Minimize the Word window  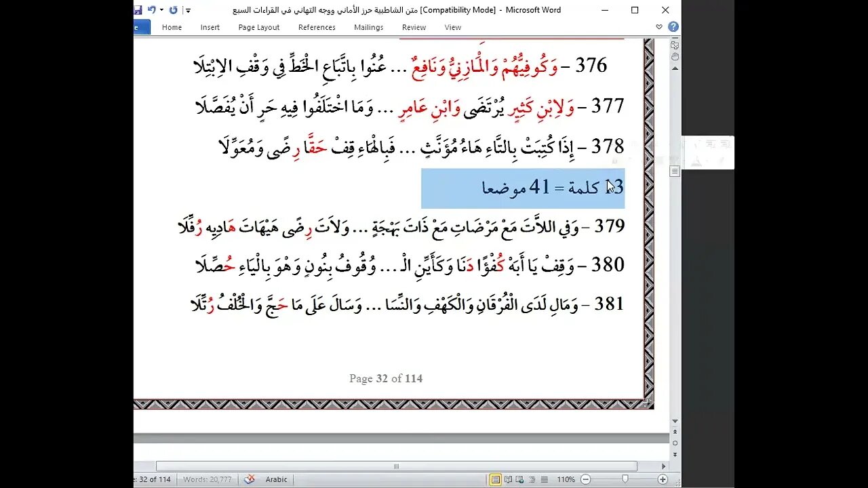coord(605,10)
